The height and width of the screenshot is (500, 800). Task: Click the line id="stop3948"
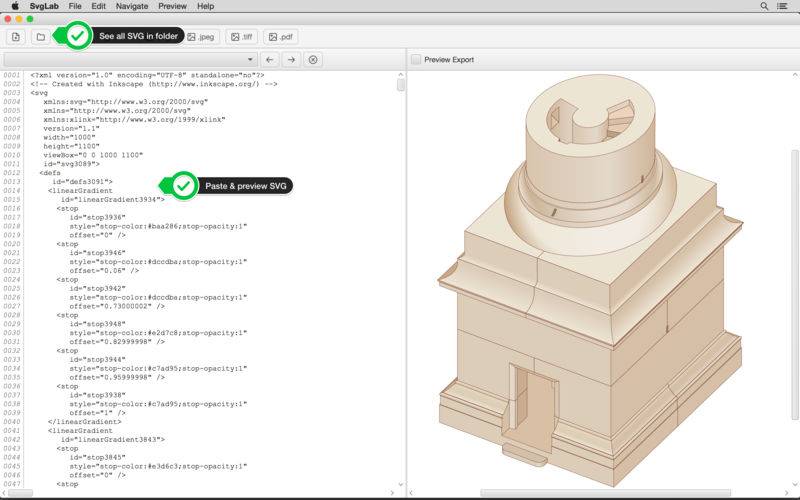pos(97,324)
